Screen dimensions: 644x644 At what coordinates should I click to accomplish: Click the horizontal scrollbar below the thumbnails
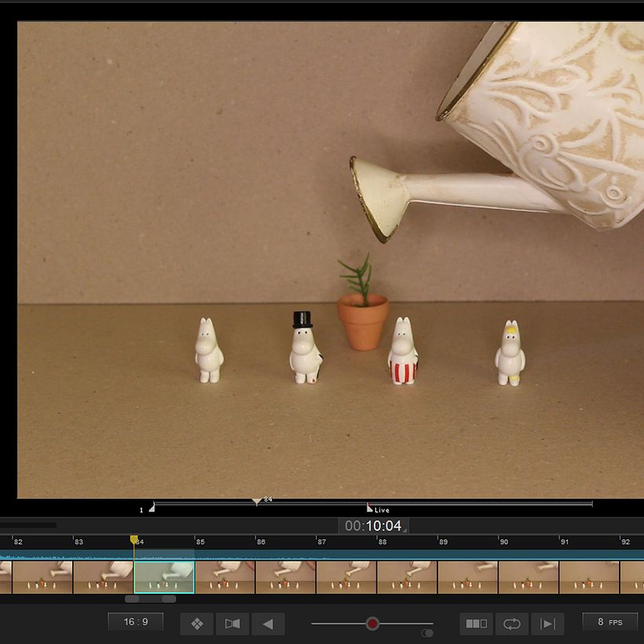tap(150, 598)
